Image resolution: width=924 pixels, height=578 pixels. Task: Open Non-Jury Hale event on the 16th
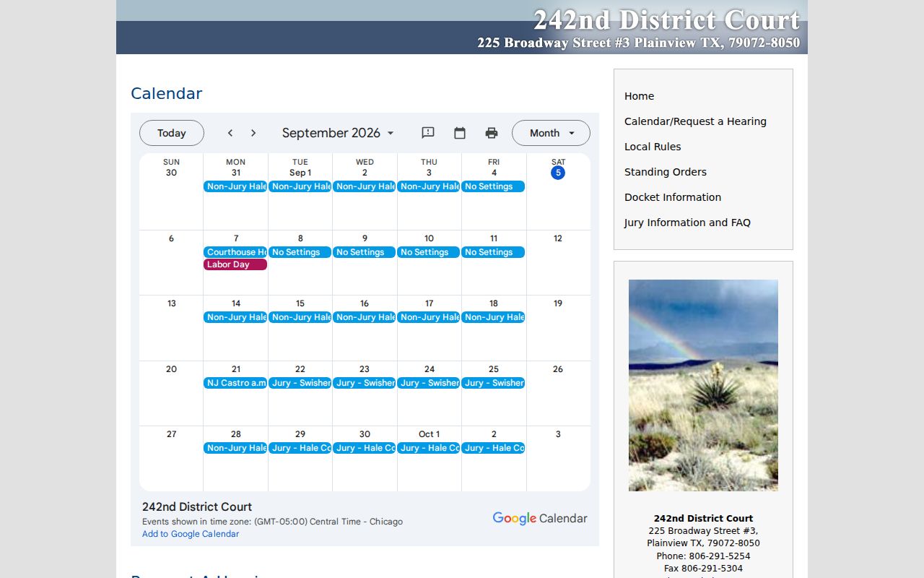pos(364,317)
